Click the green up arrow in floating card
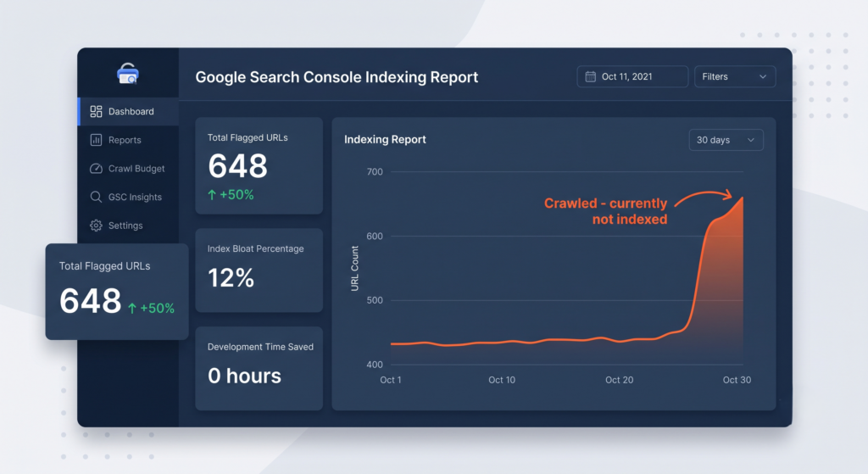 (131, 309)
